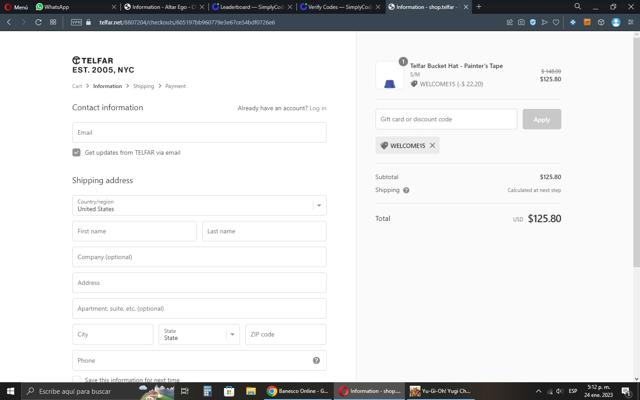Open the easy setup sliders icon

tap(631, 22)
